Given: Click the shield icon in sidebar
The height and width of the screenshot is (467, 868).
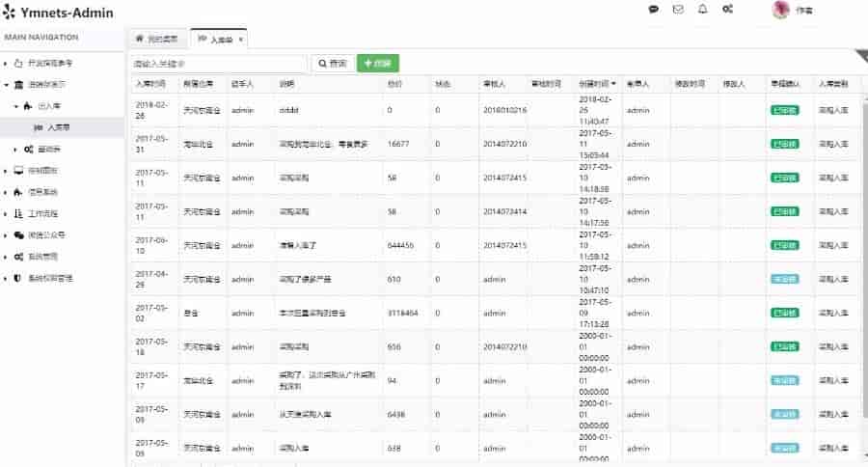Looking at the screenshot, I should click(17, 278).
